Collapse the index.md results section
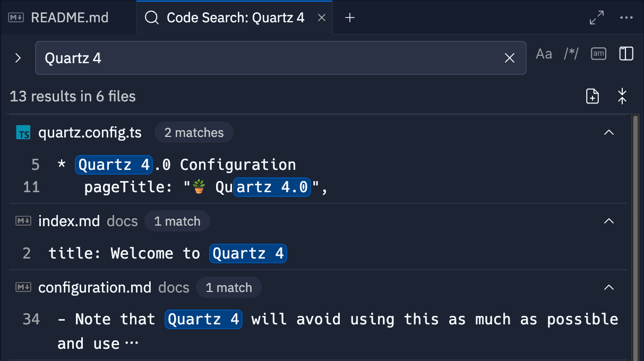Screen dimensions: 644x361 tap(609, 221)
